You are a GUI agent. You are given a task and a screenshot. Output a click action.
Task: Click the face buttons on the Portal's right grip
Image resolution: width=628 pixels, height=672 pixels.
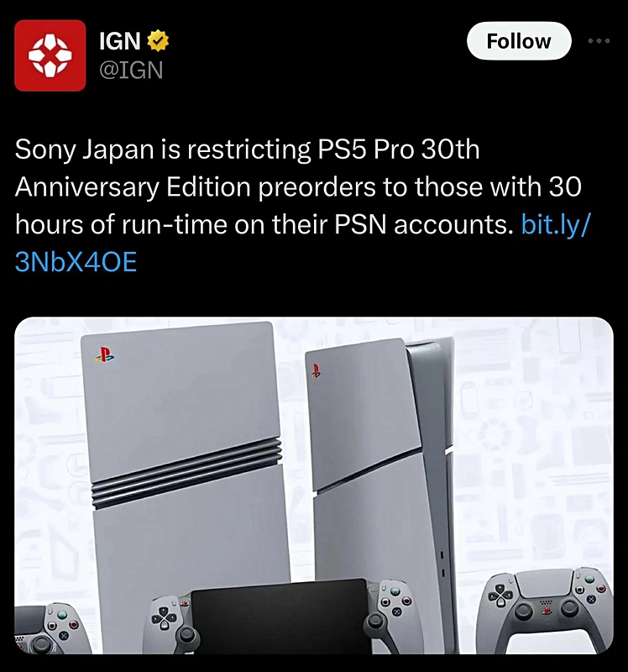point(394,601)
